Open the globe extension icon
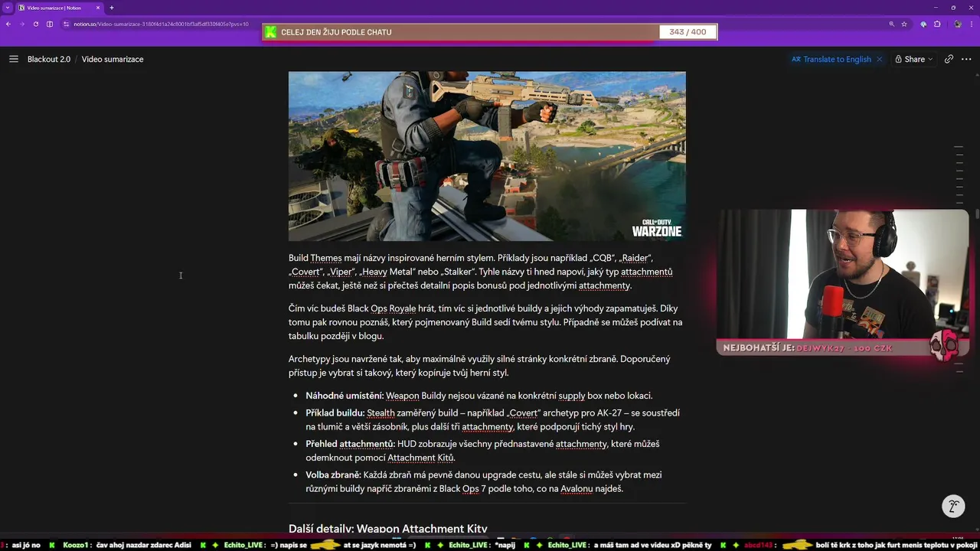The width and height of the screenshot is (980, 551). point(923,24)
